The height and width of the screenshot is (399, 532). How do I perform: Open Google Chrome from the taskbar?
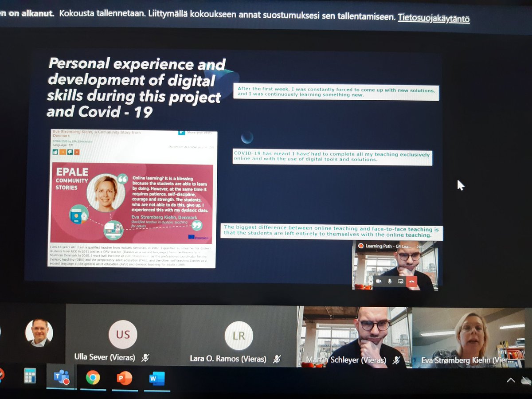pos(93,378)
